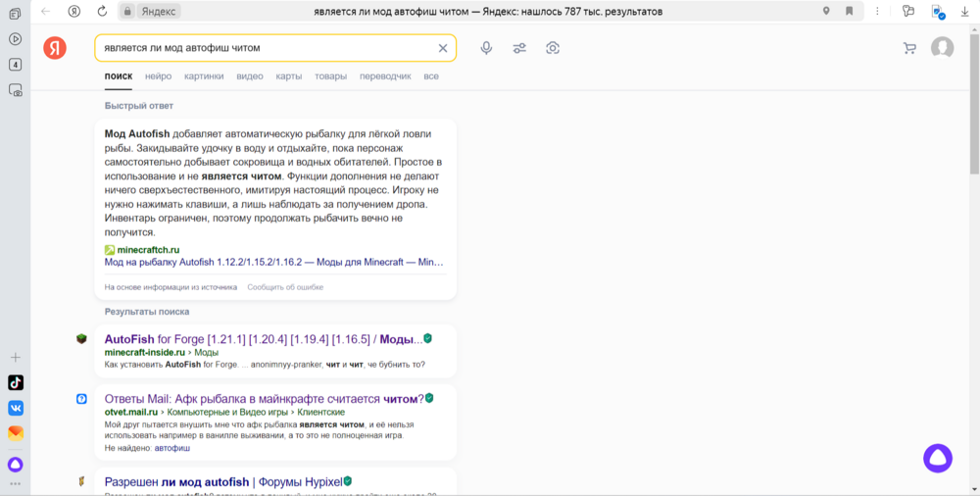This screenshot has width=980, height=496.
Task: Click Сообщить об ошибке link
Action: coord(285,287)
